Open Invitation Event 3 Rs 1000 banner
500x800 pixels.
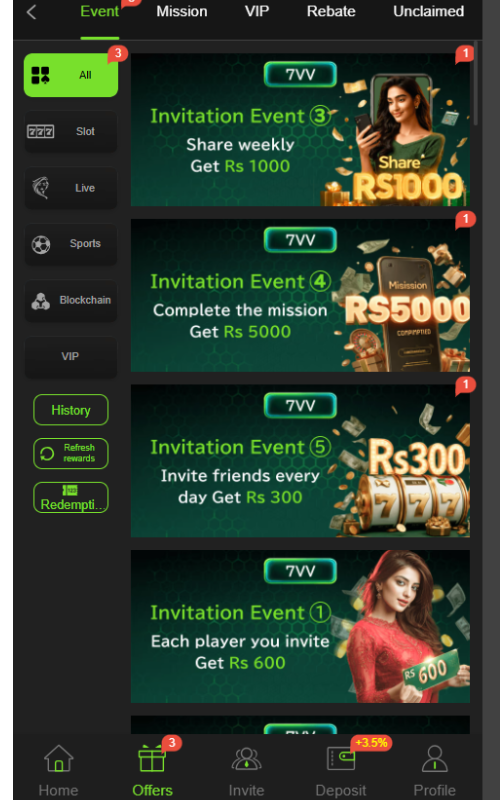pyautogui.click(x=300, y=130)
